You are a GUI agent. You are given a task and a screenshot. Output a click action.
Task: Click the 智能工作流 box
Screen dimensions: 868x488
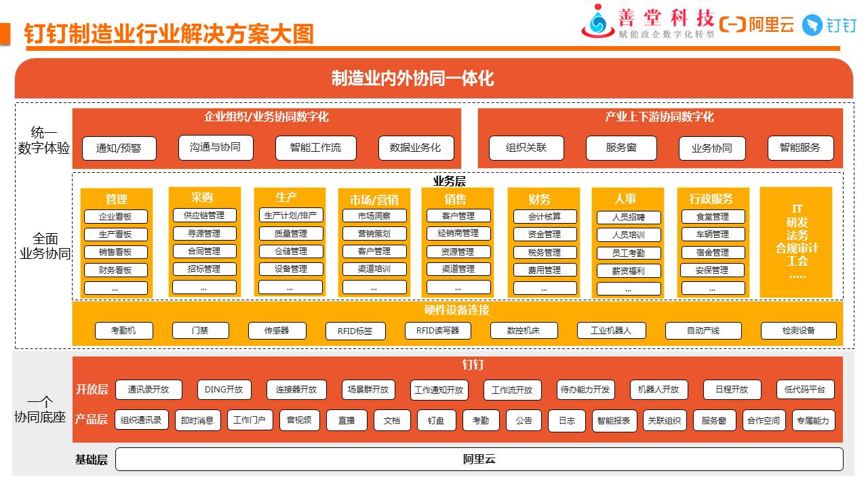[x=315, y=148]
